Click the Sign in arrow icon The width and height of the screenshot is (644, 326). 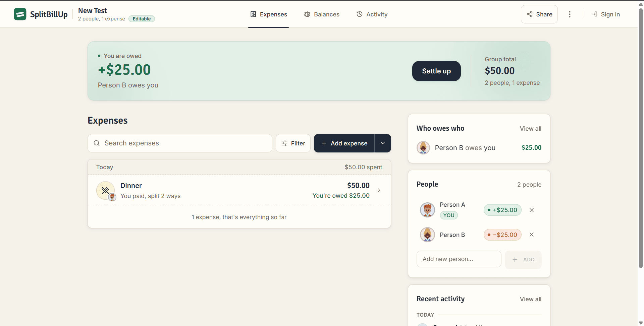pos(595,14)
